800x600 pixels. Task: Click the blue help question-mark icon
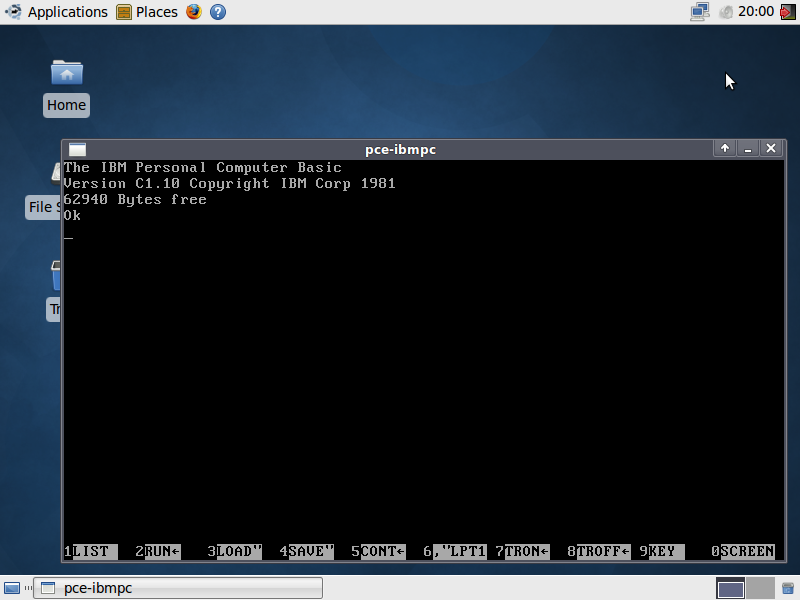[x=218, y=12]
